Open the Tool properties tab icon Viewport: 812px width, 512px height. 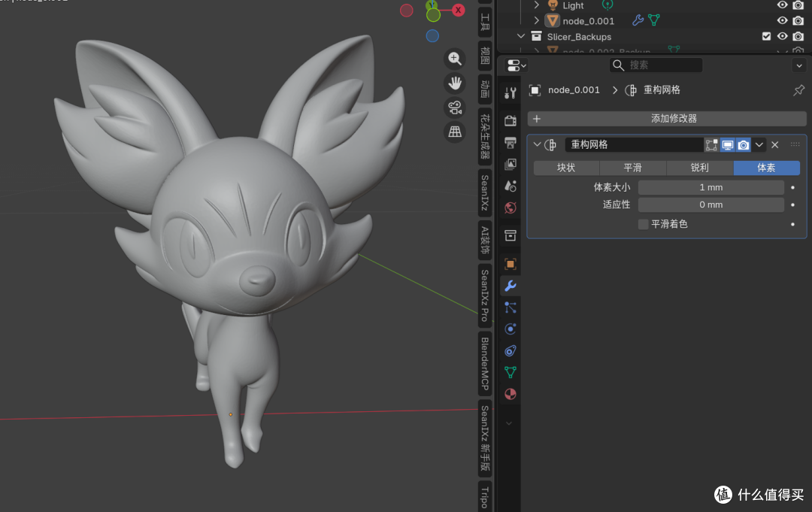(510, 93)
